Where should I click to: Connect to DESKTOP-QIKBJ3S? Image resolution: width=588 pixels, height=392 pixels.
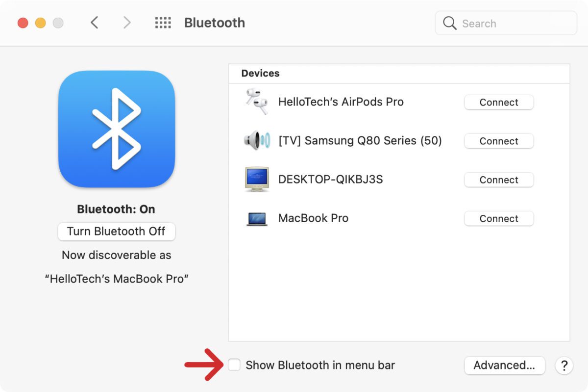point(498,180)
